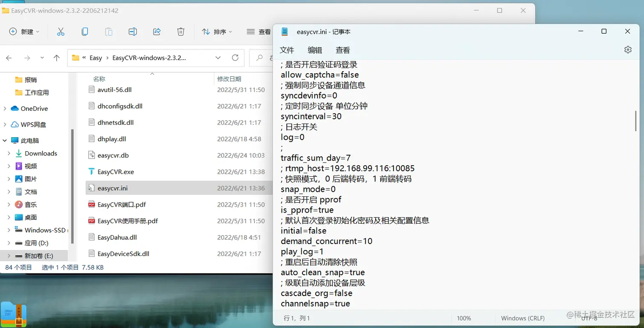Expand the WPS网盘 tree node
This screenshot has width=644, height=328.
pos(5,125)
